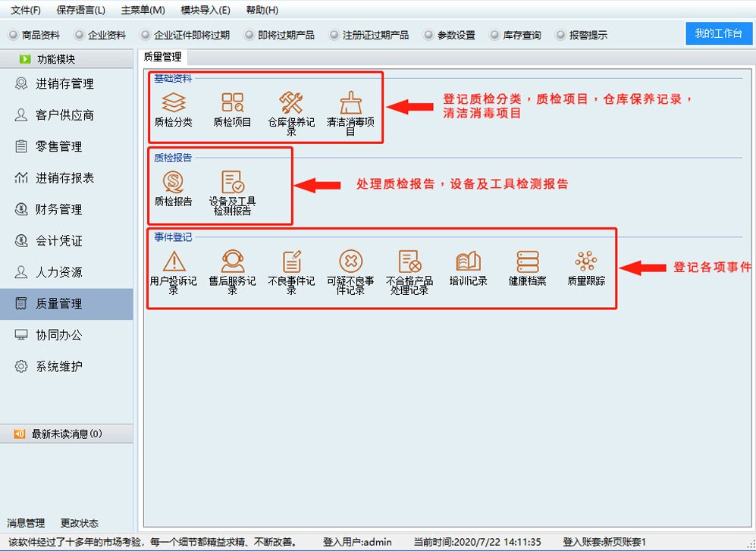This screenshot has width=756, height=551.
Task: Open 会计凭证 in the sidebar
Action: click(67, 240)
